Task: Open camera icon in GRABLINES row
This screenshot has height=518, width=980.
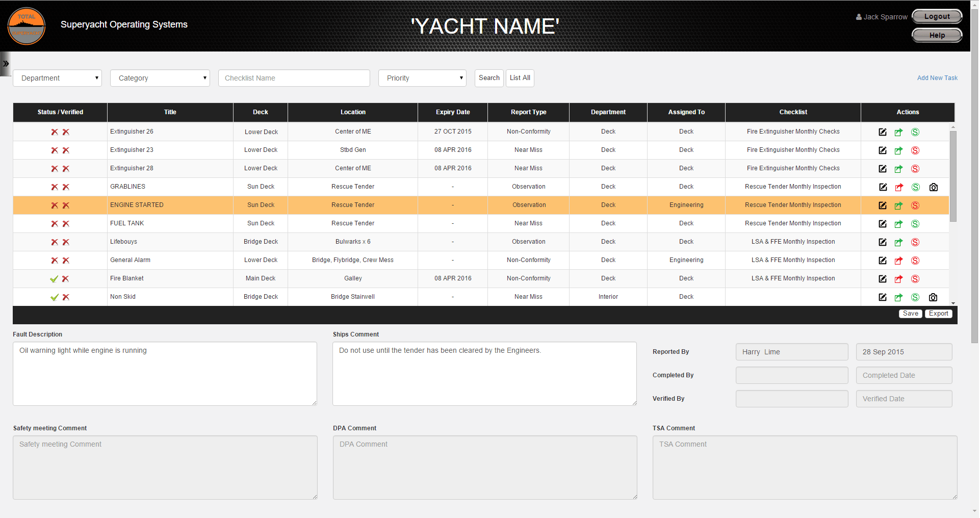Action: tap(934, 187)
